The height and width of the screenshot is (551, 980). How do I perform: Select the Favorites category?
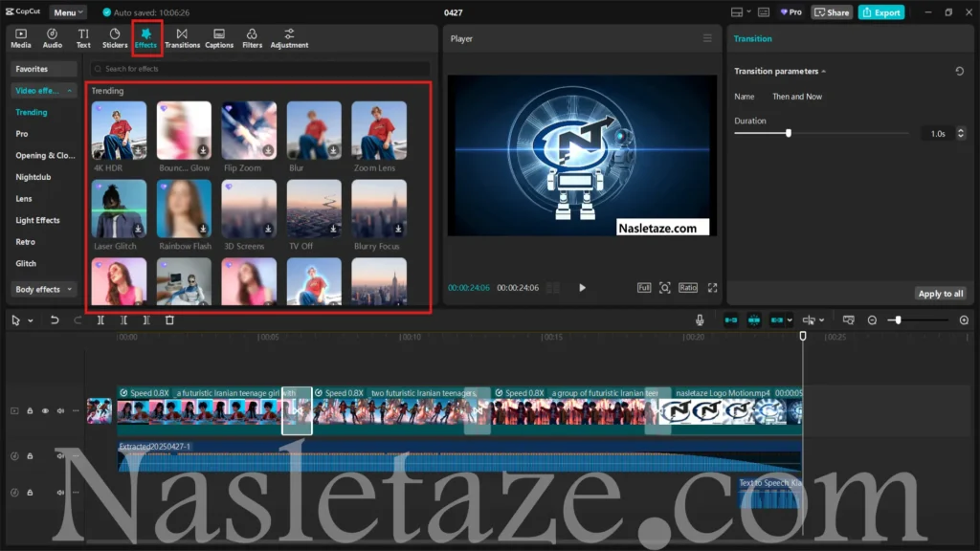(x=43, y=69)
